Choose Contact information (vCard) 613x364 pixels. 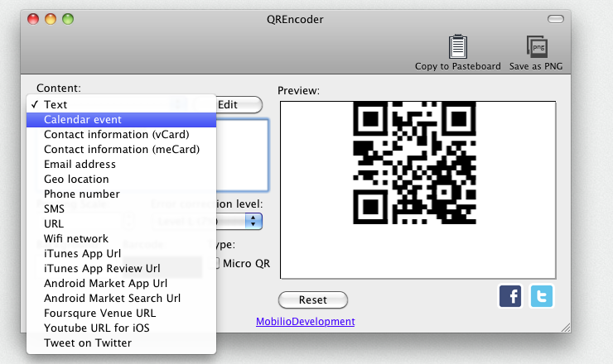coord(121,134)
